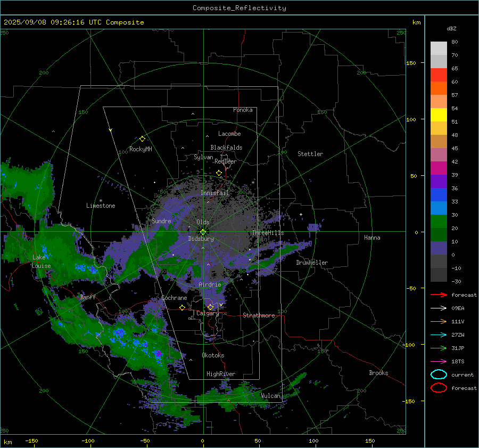
Task: Click the Ponoka city label
Action: (243, 110)
